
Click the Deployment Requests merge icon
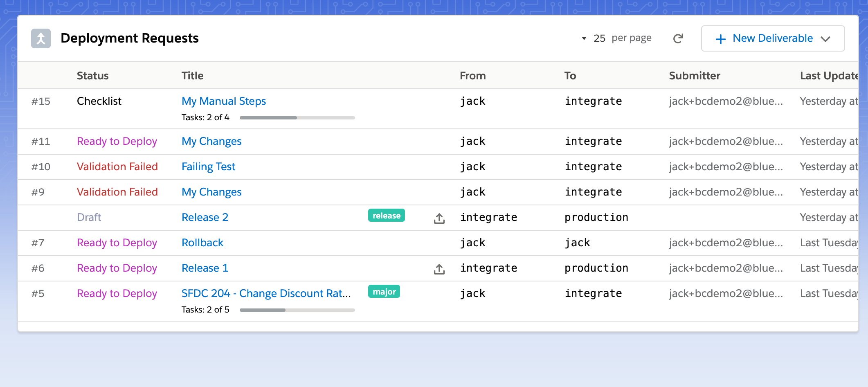pyautogui.click(x=41, y=38)
